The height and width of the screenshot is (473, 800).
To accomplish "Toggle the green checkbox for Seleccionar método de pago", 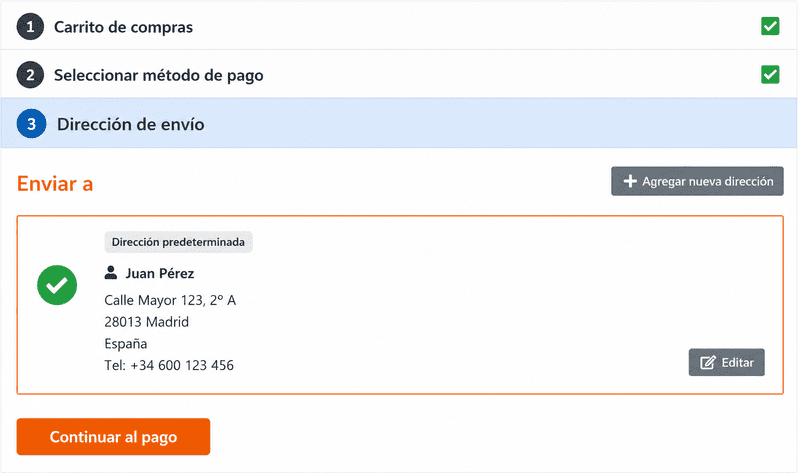I will [x=770, y=74].
